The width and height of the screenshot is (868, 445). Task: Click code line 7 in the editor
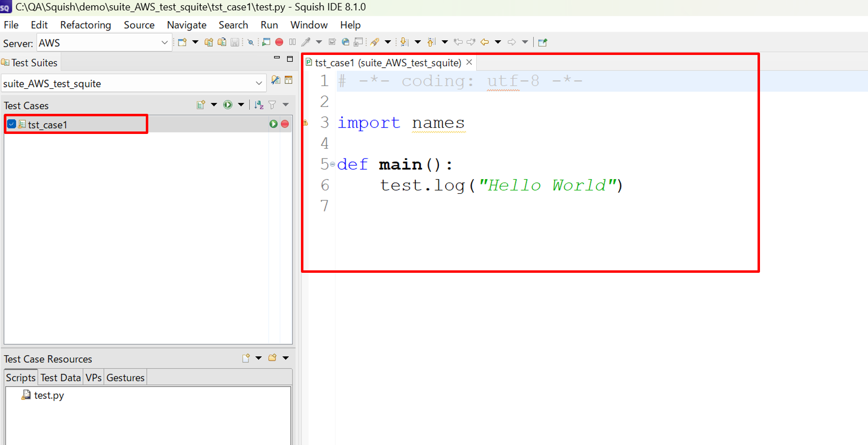click(442, 206)
